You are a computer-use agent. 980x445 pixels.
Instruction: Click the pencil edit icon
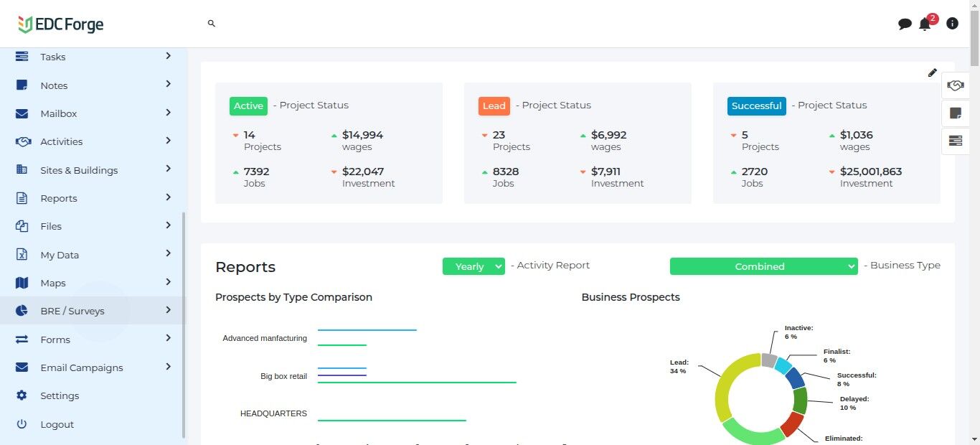(932, 72)
